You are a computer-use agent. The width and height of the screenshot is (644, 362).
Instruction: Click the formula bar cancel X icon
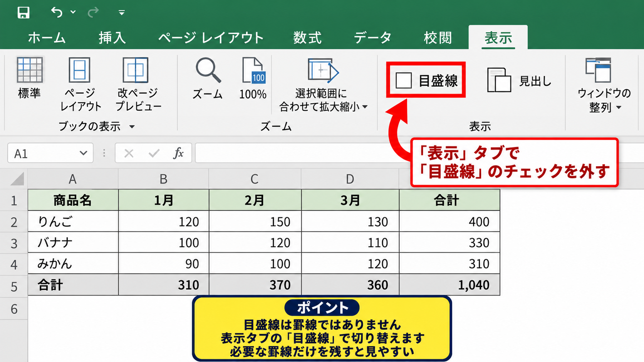tap(129, 153)
